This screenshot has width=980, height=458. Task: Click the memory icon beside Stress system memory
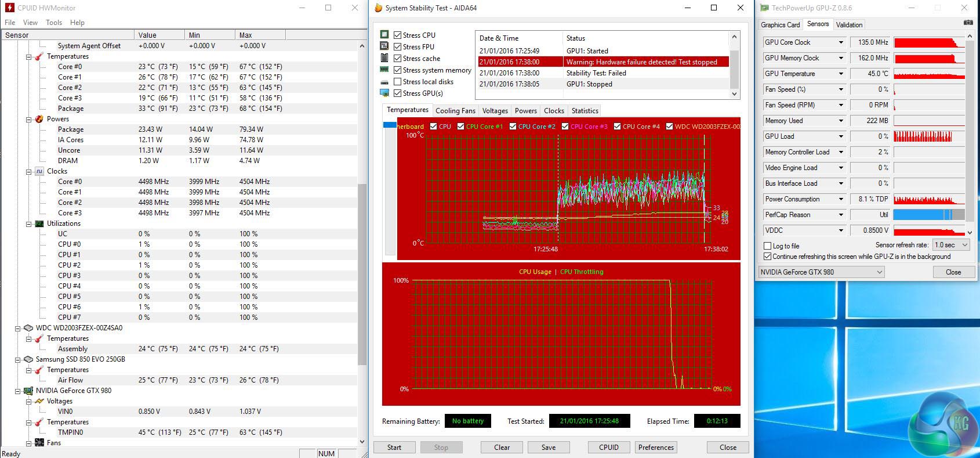click(x=384, y=70)
